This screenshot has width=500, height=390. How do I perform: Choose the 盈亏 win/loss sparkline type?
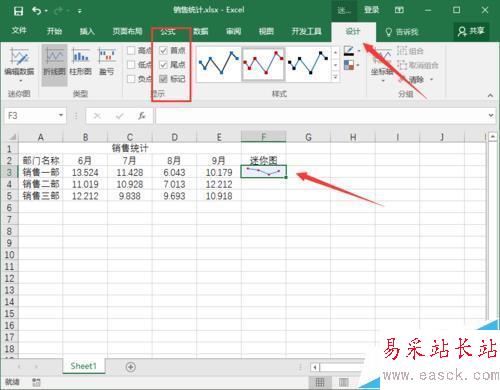coord(107,62)
